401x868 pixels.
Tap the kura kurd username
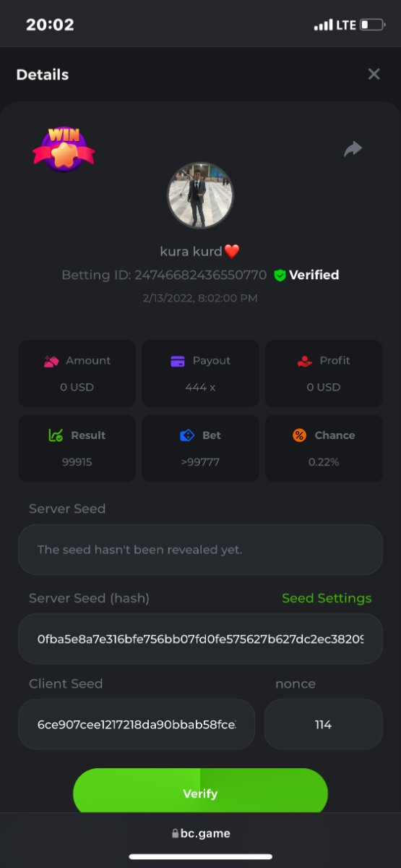(191, 251)
